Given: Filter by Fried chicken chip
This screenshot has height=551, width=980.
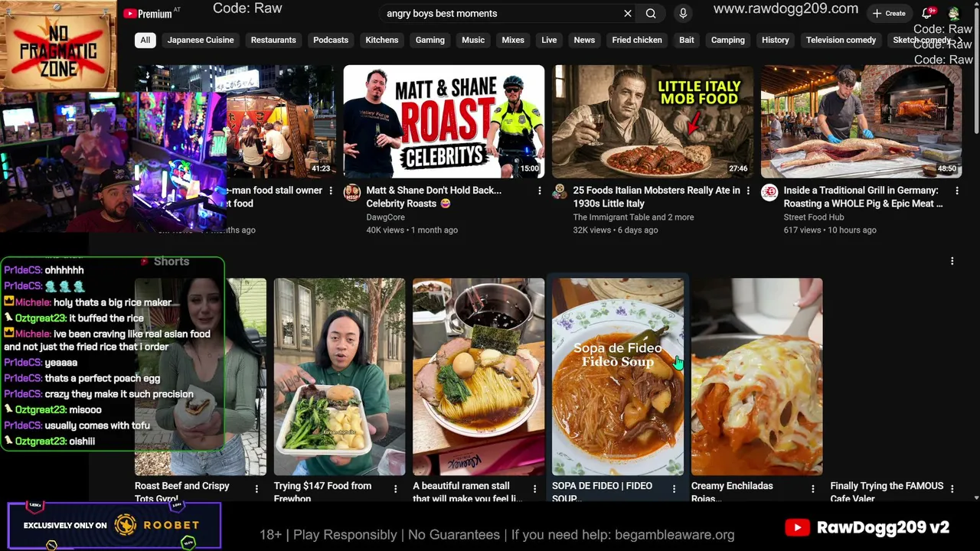Looking at the screenshot, I should pos(637,40).
